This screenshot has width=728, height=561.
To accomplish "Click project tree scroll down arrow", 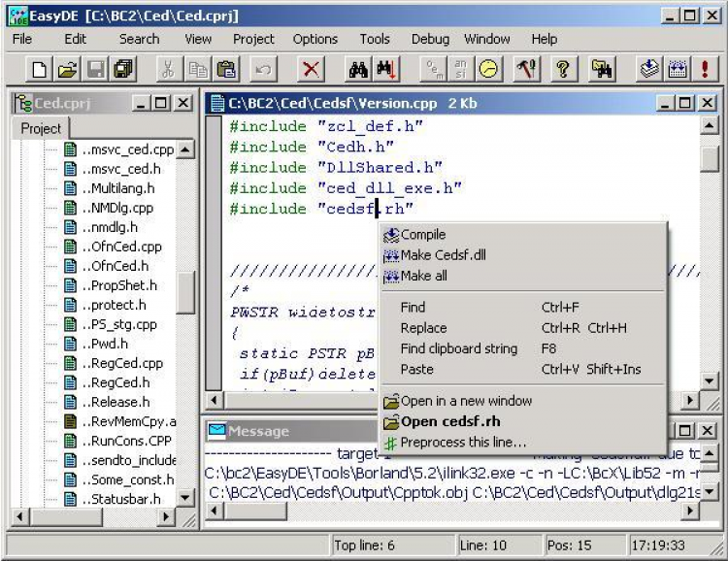I will pos(185,498).
